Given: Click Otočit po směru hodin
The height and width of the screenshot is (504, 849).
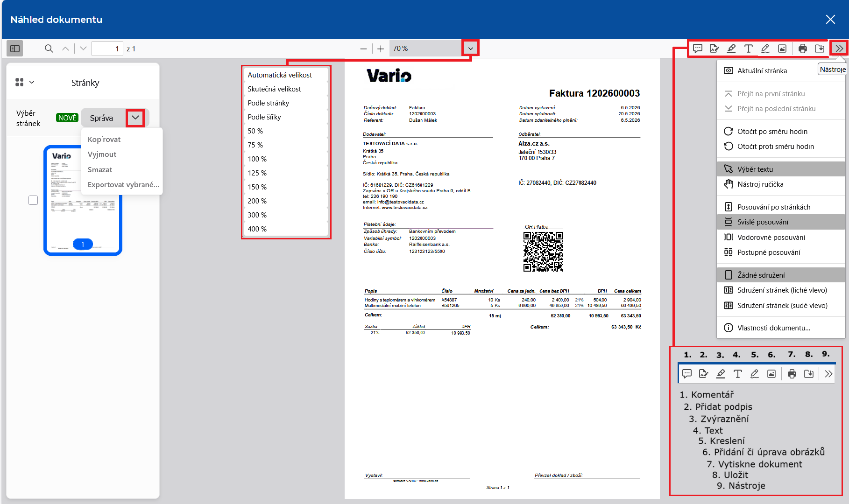Looking at the screenshot, I should (781, 131).
